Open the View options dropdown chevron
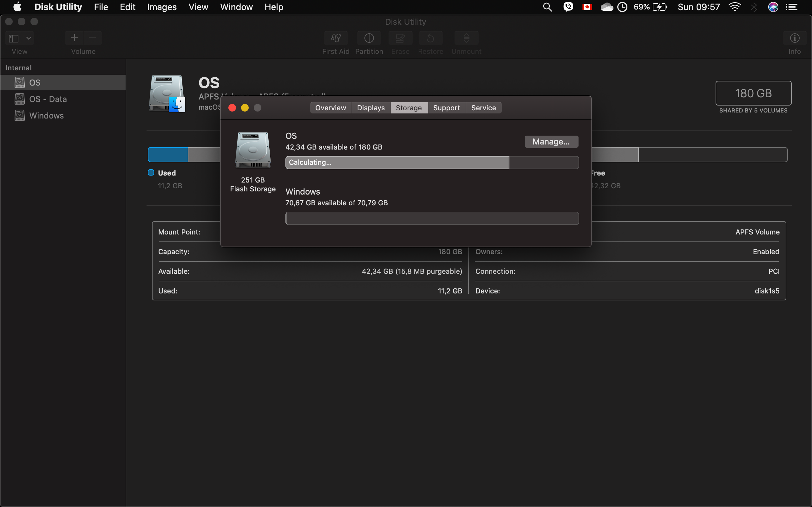This screenshot has height=507, width=812. point(28,38)
